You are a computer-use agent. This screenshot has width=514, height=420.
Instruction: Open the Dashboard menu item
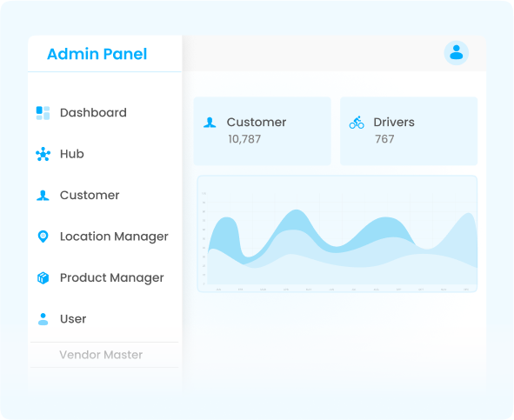93,113
